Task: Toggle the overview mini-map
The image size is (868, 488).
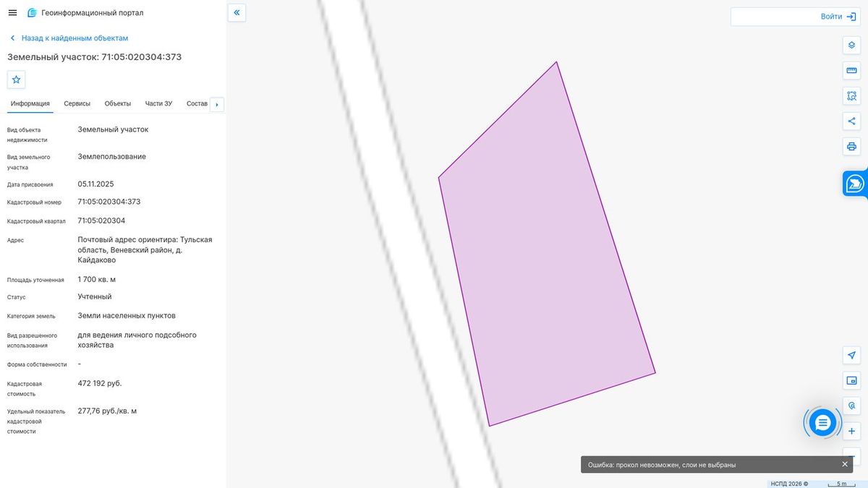Action: [x=851, y=380]
